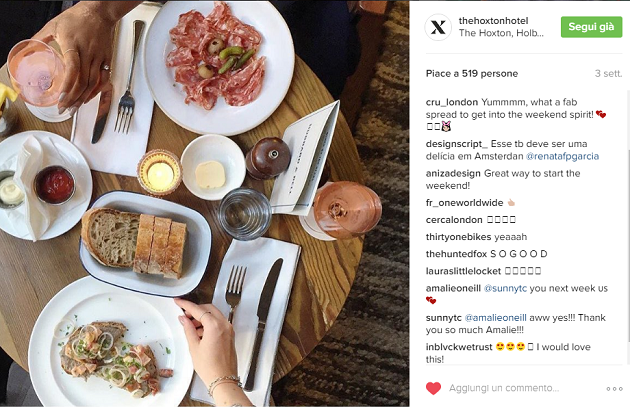
Task: Open designscript_ commenter profile
Action: (x=457, y=144)
